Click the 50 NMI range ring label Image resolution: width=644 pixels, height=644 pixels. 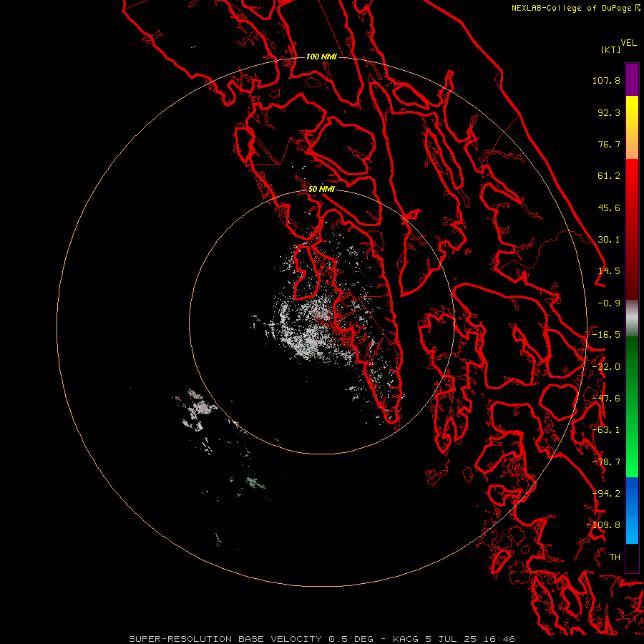[x=321, y=189]
